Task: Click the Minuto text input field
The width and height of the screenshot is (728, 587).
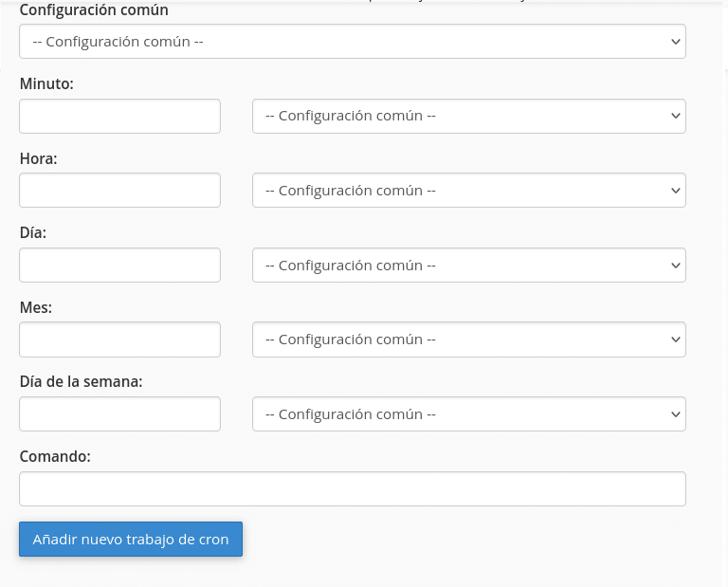Action: 119,117
